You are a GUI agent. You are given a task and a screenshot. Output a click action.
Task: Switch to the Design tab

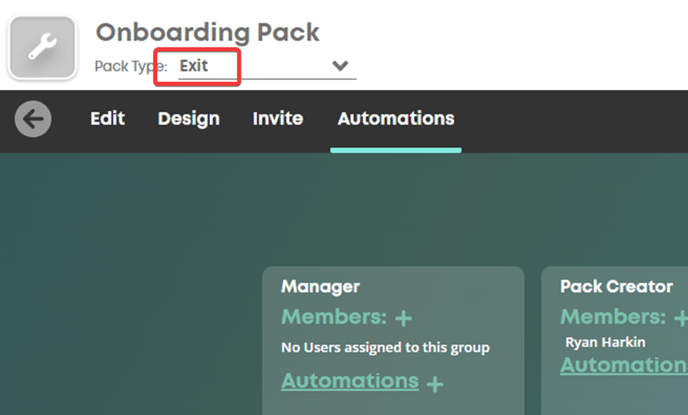pos(189,119)
